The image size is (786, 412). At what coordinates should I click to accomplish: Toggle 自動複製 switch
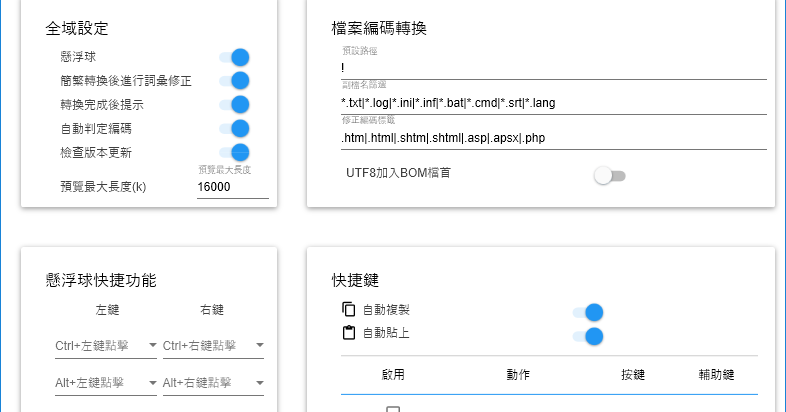tap(588, 312)
